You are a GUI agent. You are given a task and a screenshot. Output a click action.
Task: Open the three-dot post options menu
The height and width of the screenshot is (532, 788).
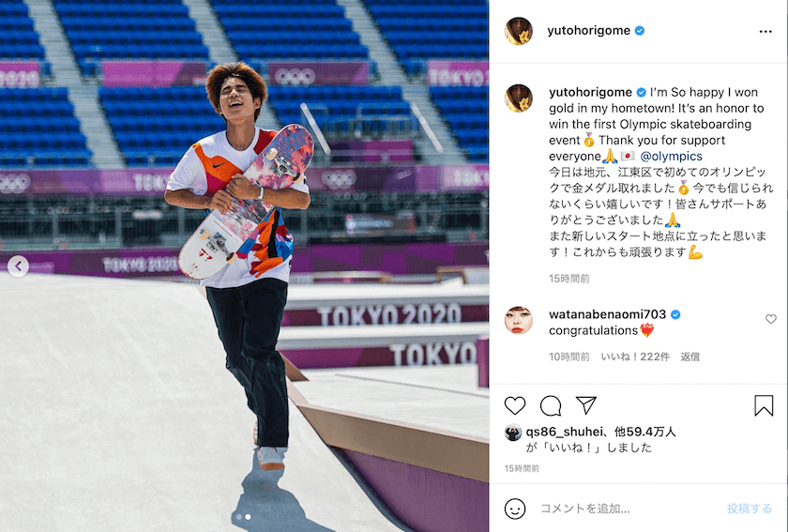tap(765, 31)
